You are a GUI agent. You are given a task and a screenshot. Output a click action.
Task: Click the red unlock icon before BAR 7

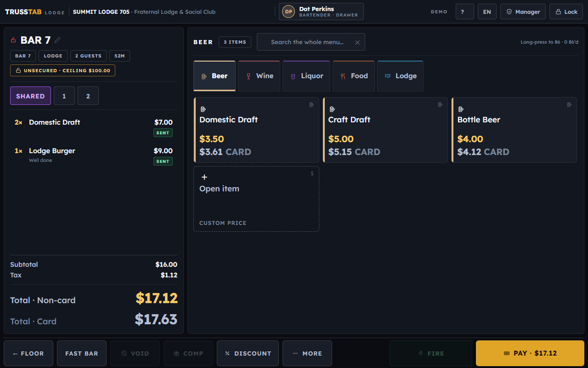point(13,40)
